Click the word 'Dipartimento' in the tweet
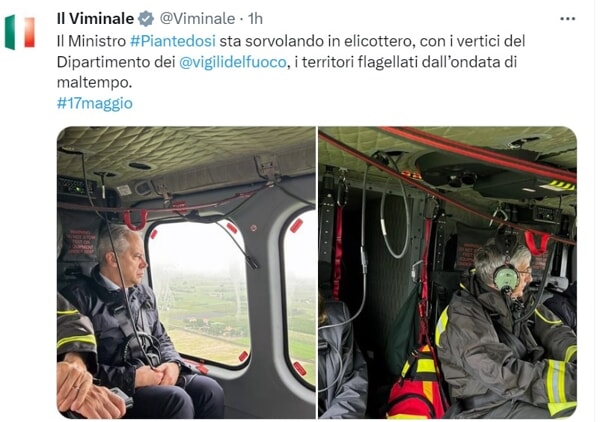This screenshot has width=600, height=422. [103, 62]
